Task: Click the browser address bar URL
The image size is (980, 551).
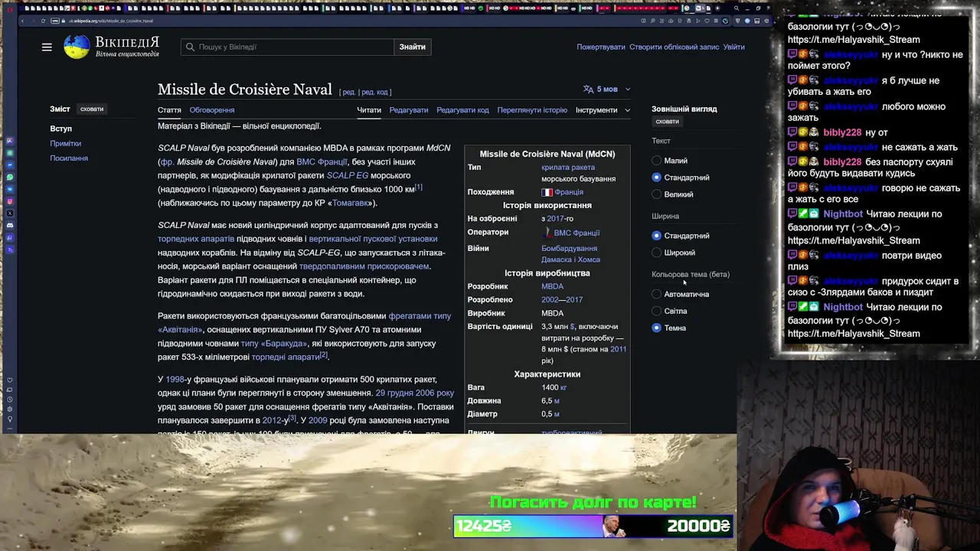Action: click(x=111, y=21)
